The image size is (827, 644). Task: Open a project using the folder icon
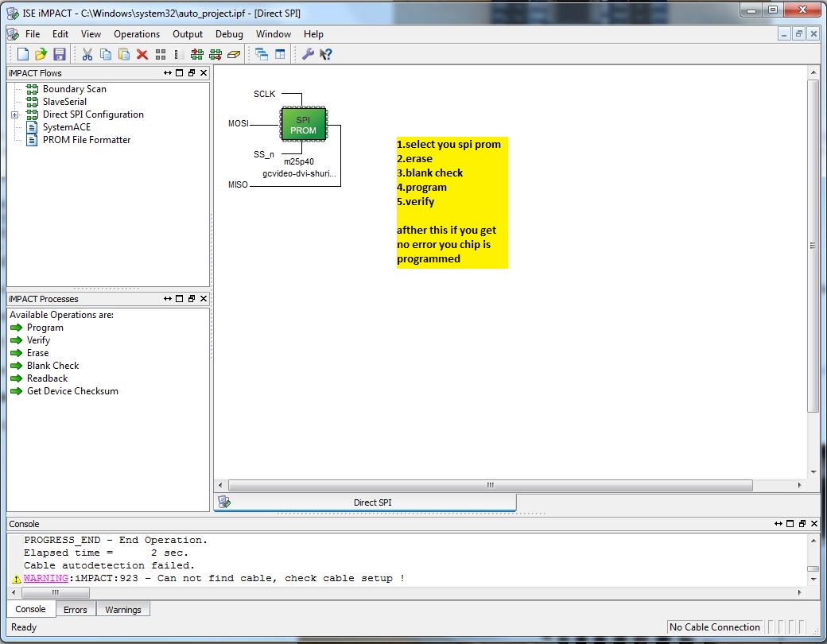(41, 54)
